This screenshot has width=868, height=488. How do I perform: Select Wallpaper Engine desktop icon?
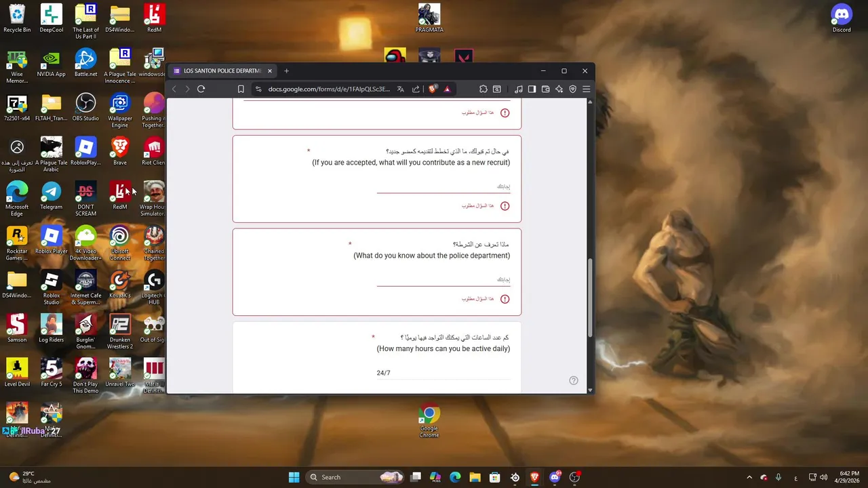(x=120, y=110)
